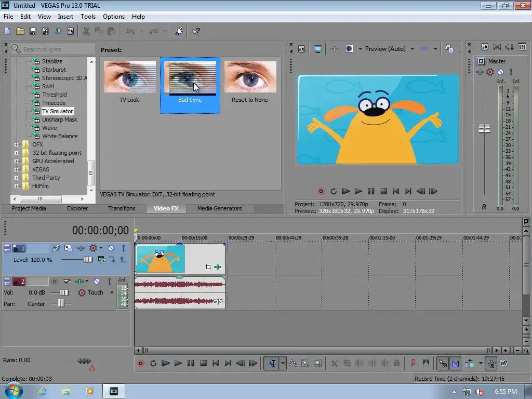Click the Zoom Edit Tool magnifier icon
This screenshot has width=532, height=399.
tap(317, 363)
